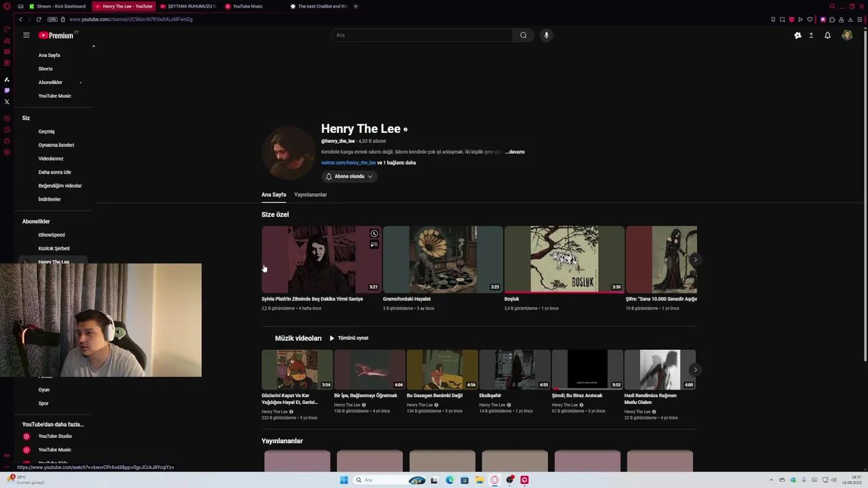Open the twitter.com/henry_the_lee link

[x=349, y=163]
